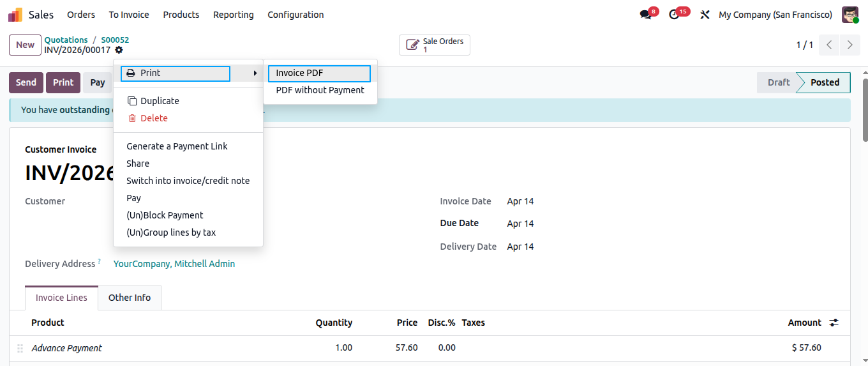This screenshot has height=366, width=868.
Task: Switch to the Other Info tab
Action: 130,298
